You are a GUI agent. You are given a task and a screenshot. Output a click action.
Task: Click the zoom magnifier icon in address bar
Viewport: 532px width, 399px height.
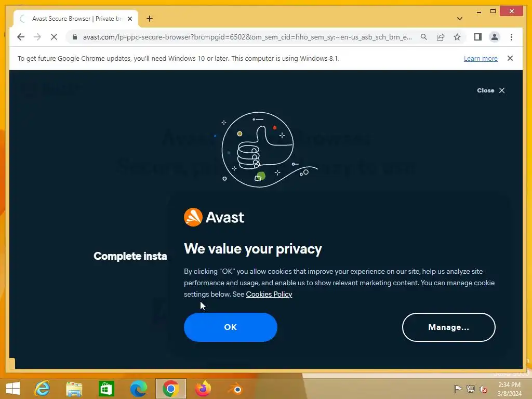[424, 37]
